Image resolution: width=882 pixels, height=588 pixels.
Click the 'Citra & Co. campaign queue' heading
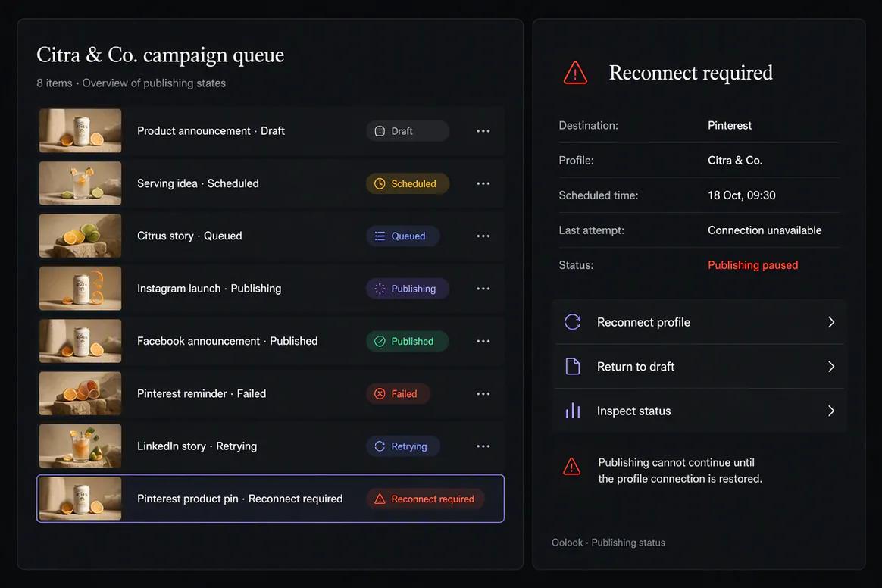point(161,55)
